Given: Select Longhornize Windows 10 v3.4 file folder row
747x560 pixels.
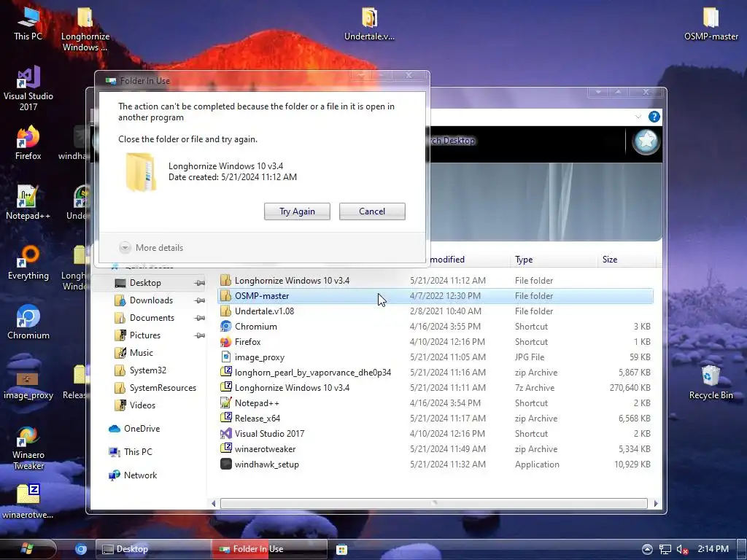Looking at the screenshot, I should pyautogui.click(x=436, y=281).
